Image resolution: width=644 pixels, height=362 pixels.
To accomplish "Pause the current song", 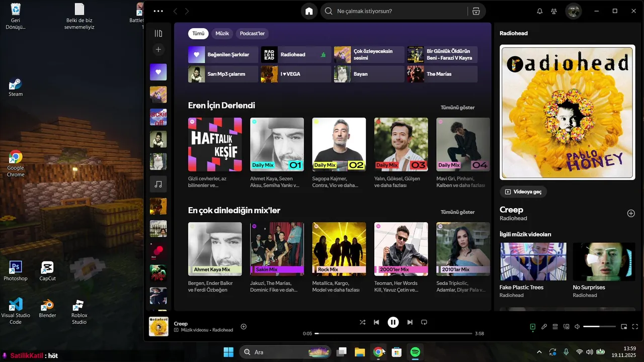I will [393, 322].
